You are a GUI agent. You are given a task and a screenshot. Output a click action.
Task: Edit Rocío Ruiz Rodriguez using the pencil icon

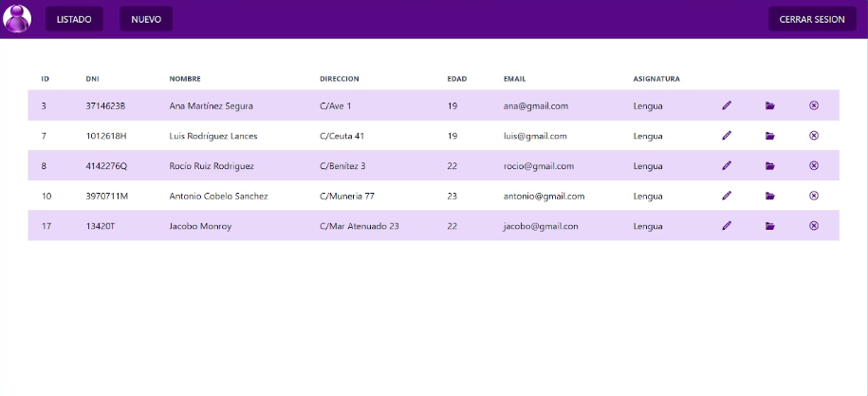click(x=727, y=165)
